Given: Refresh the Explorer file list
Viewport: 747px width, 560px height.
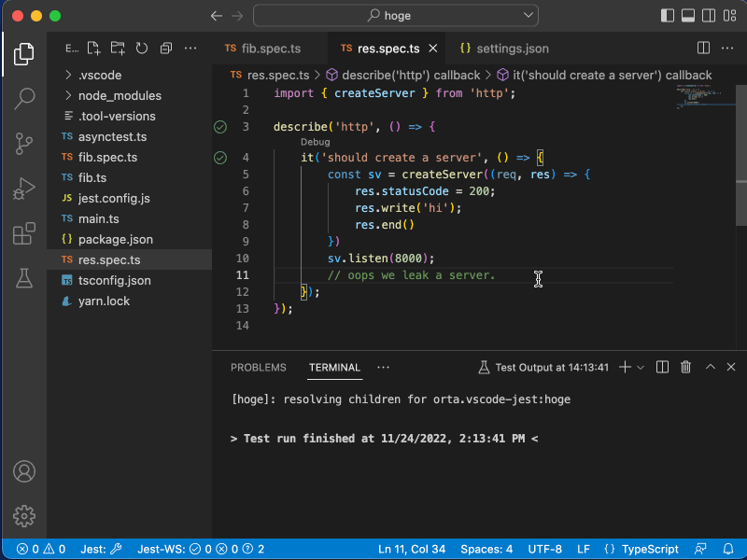Looking at the screenshot, I should tap(141, 48).
